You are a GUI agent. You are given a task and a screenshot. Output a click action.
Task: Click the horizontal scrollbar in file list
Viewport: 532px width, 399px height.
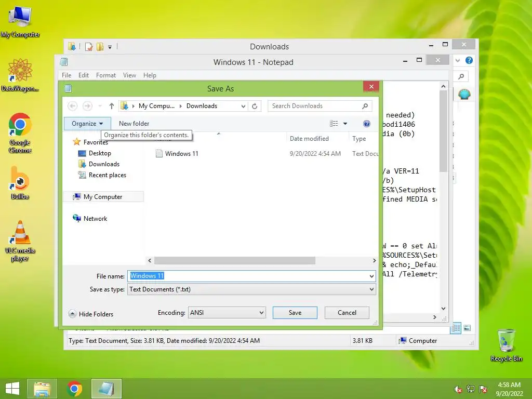pyautogui.click(x=234, y=261)
